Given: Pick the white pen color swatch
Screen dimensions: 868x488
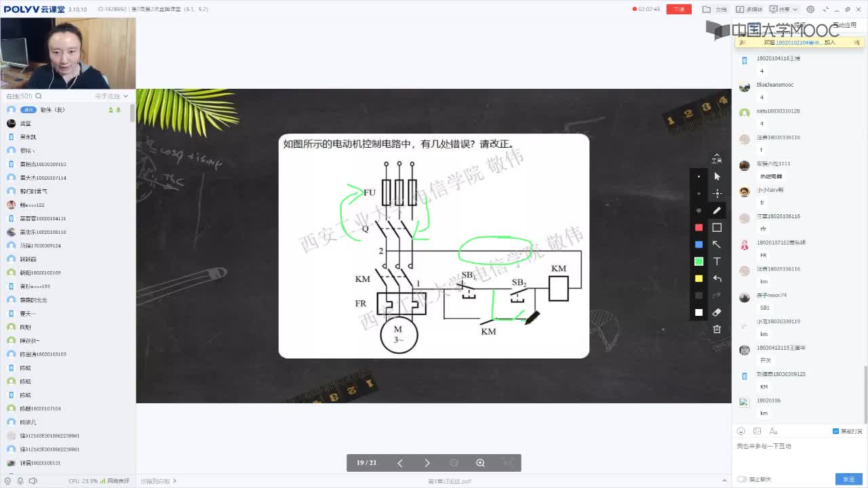Looking at the screenshot, I should coord(699,312).
